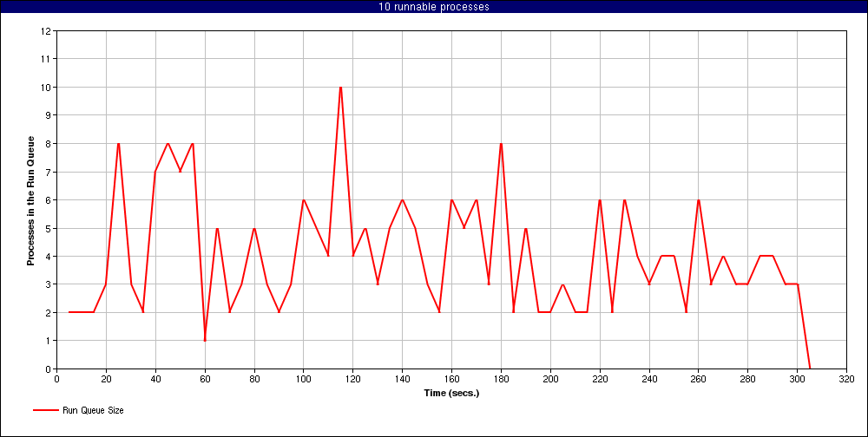Select the data point dropping to 0 at 305 seconds
The image size is (868, 437).
tap(810, 369)
